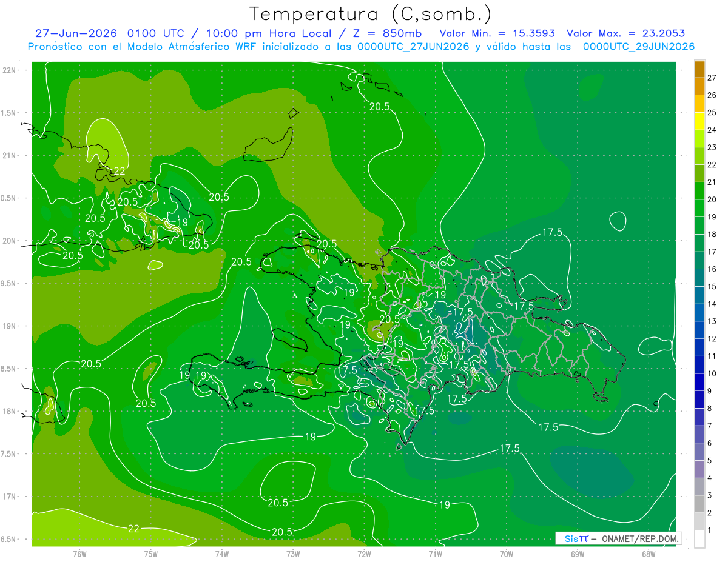Click the dark orange swatch above 27 in the legend
This screenshot has width=728, height=562.
coord(699,69)
